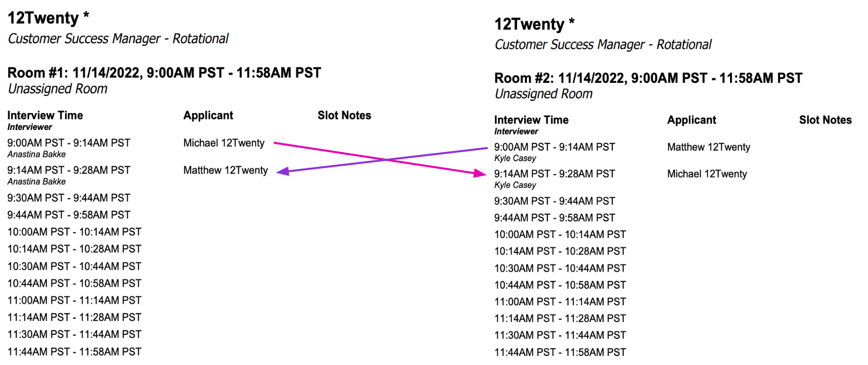Click interviewer Anastina Bakke under the 9:00AM slot

(37, 155)
